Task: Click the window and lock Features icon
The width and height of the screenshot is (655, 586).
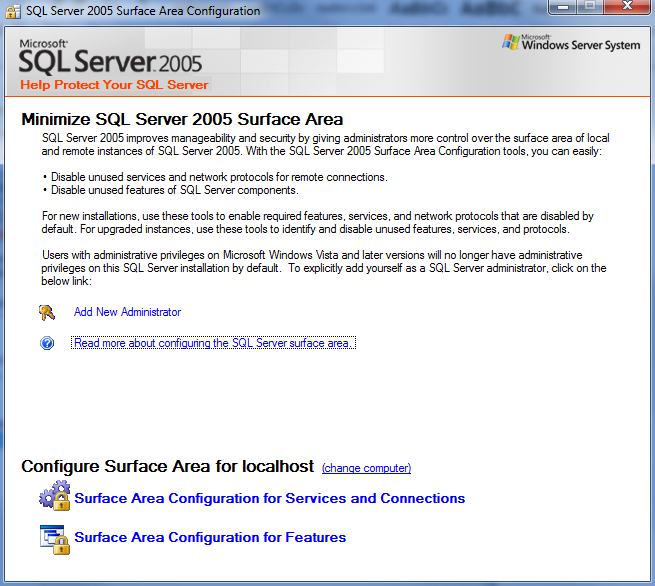Action: click(x=55, y=540)
